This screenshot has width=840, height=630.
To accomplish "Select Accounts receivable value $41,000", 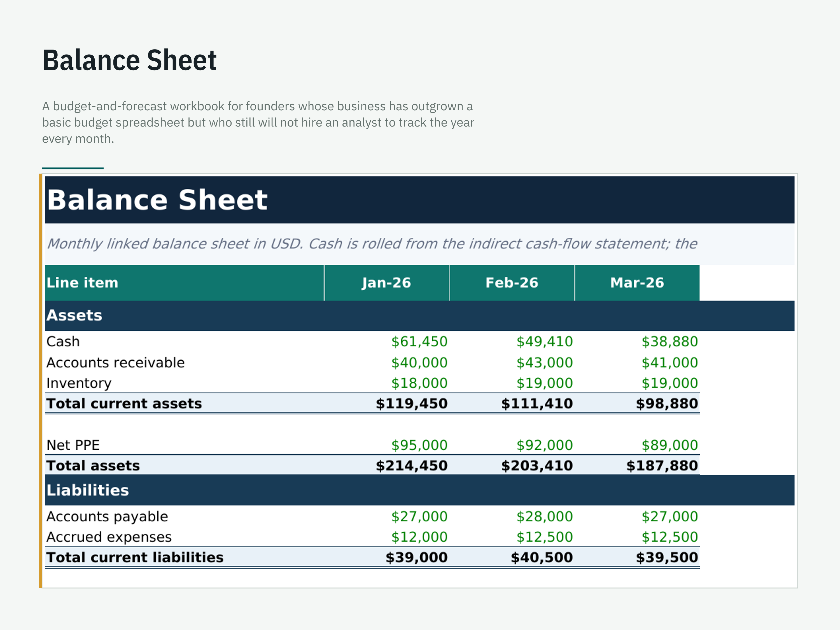I will (670, 363).
